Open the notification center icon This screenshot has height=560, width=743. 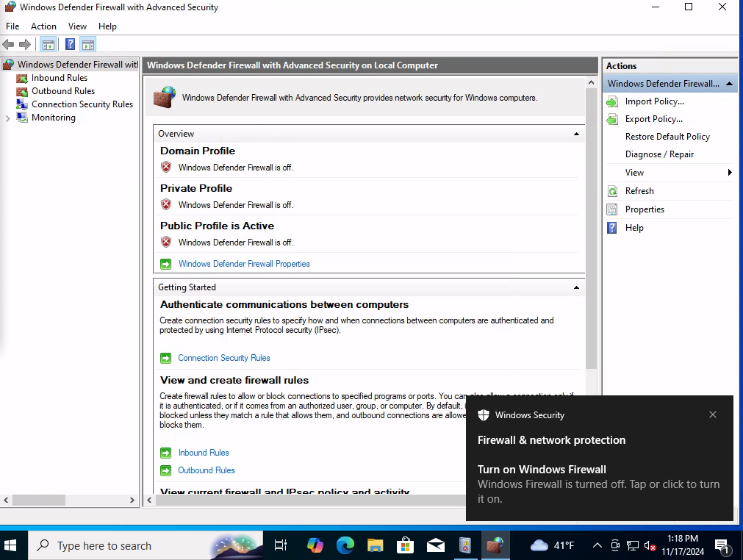722,546
